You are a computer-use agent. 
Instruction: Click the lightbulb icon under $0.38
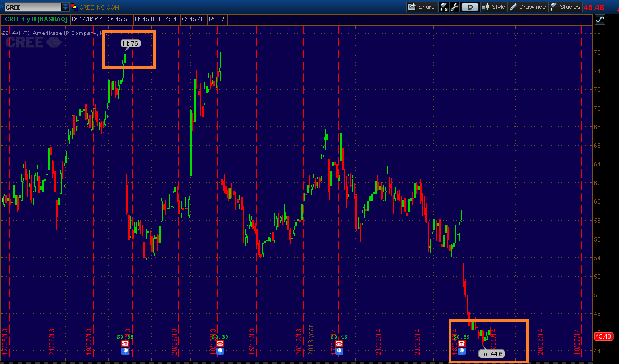pyautogui.click(x=125, y=350)
